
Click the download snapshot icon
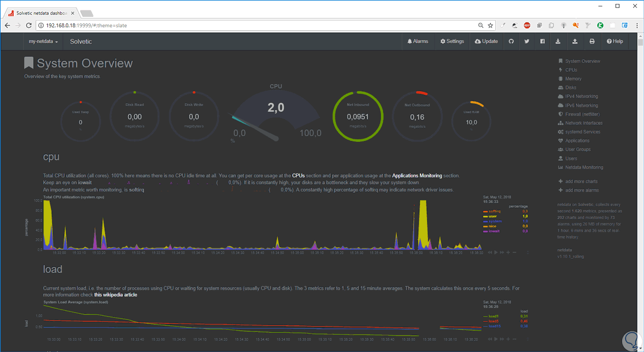pos(558,42)
